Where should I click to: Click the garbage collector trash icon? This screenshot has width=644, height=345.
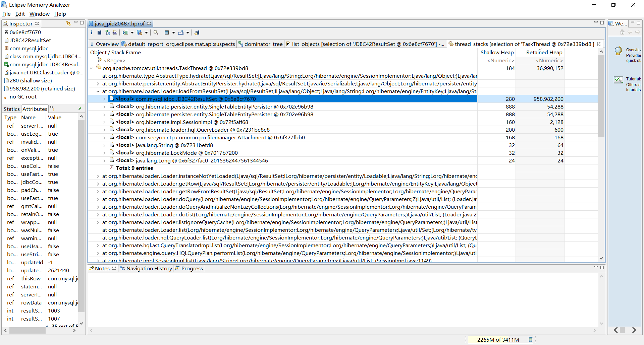(531, 340)
